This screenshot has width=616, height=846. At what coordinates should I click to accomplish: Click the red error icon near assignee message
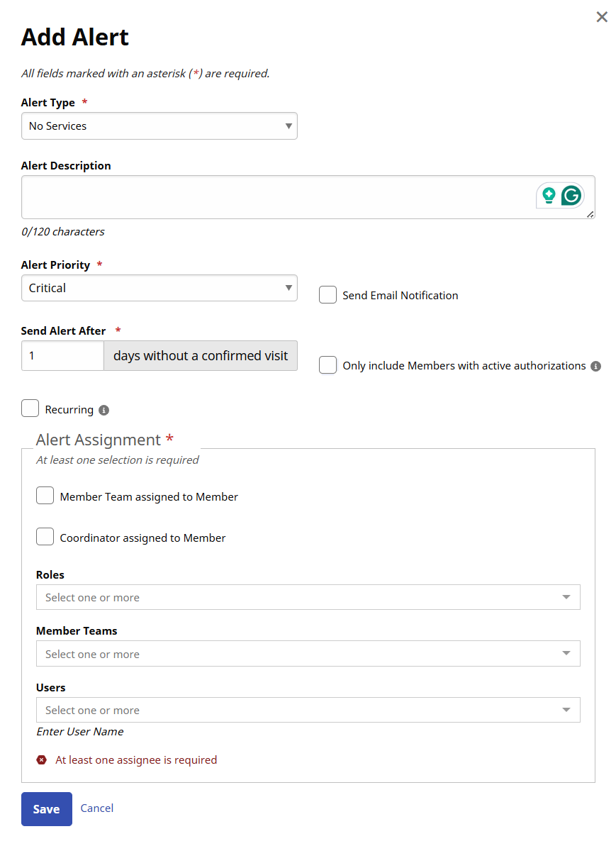[x=42, y=760]
